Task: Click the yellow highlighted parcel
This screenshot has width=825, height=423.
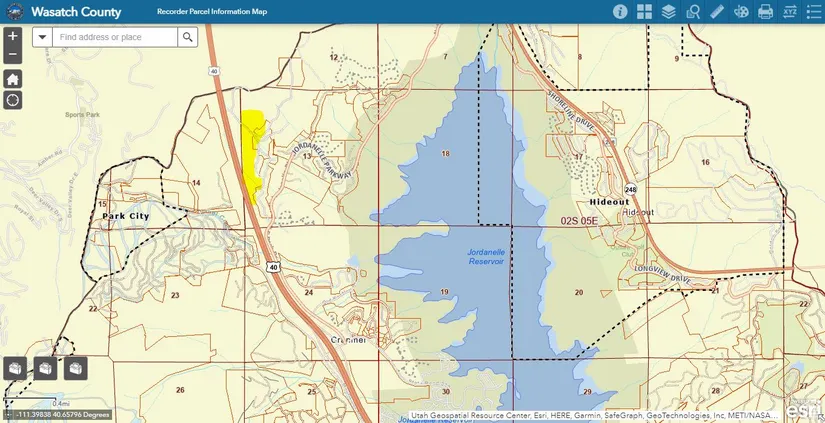Action: (x=253, y=150)
